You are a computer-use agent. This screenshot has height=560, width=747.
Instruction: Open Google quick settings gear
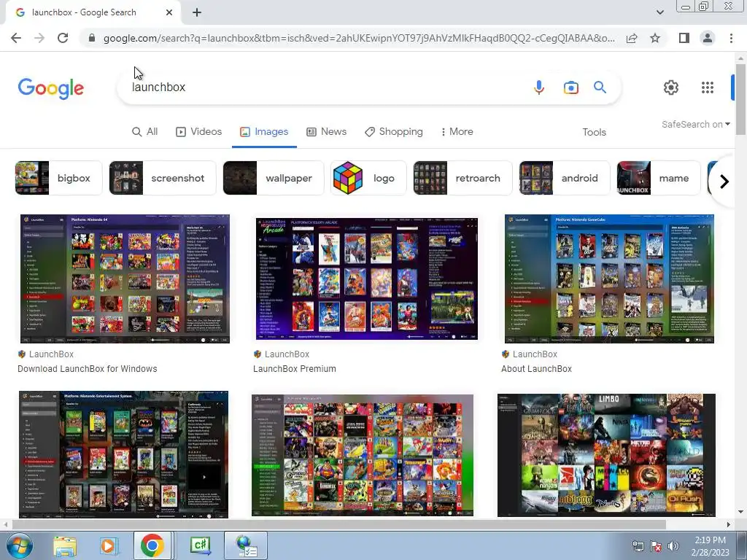pyautogui.click(x=671, y=87)
